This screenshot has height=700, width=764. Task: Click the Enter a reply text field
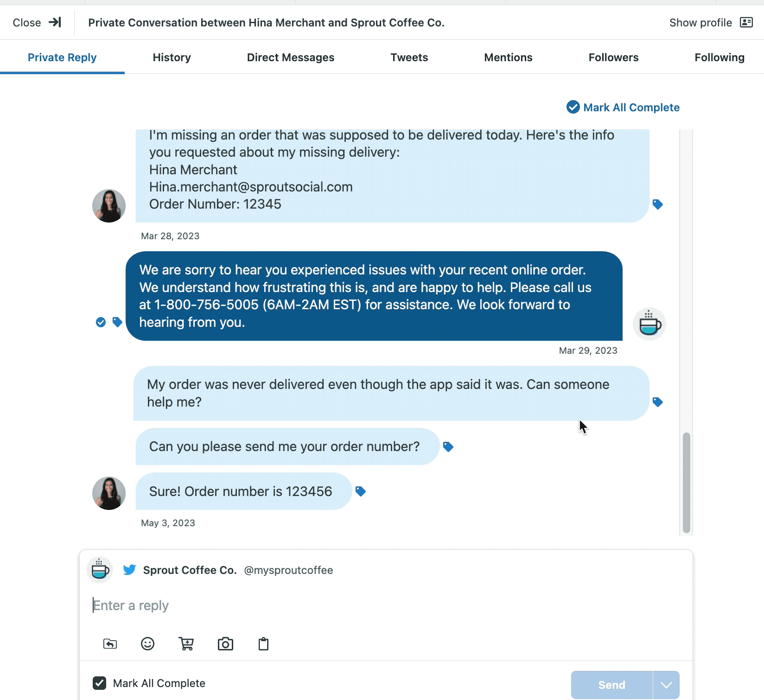[x=386, y=605]
